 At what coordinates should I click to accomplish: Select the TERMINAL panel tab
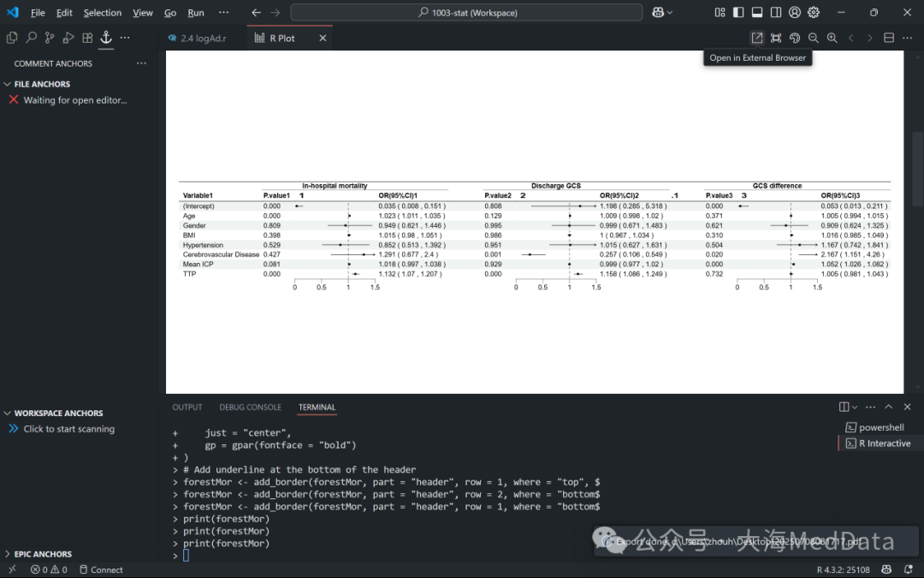(317, 407)
